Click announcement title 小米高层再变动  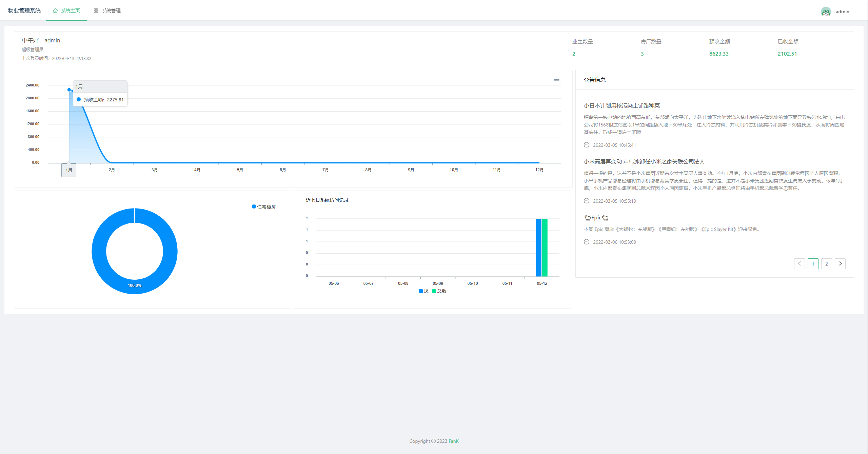[644, 162]
